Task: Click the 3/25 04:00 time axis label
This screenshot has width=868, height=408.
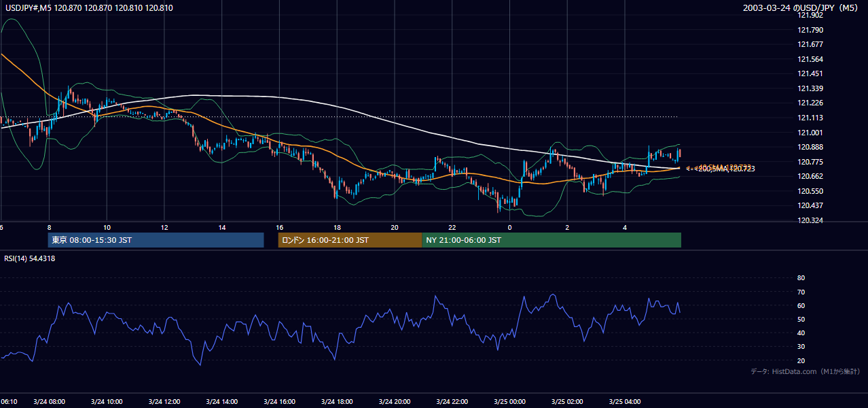Action: [624, 402]
